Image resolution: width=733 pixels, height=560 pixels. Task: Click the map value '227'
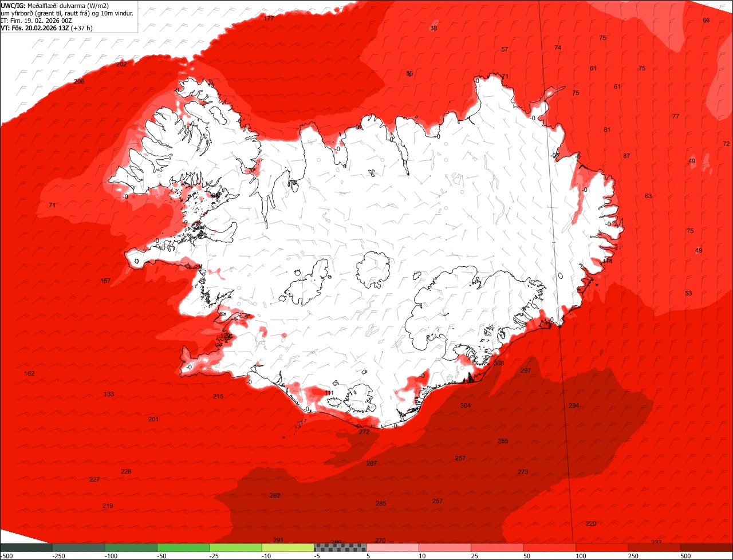coord(94,479)
